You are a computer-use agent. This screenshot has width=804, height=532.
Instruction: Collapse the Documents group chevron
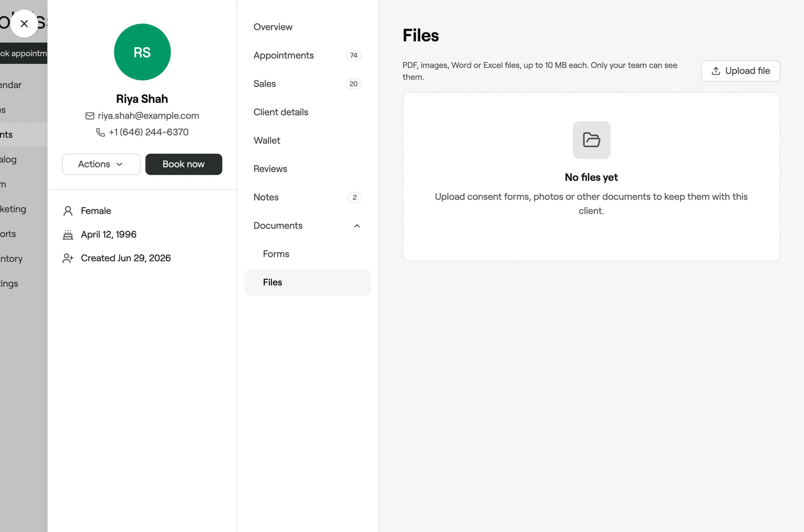[x=357, y=226]
